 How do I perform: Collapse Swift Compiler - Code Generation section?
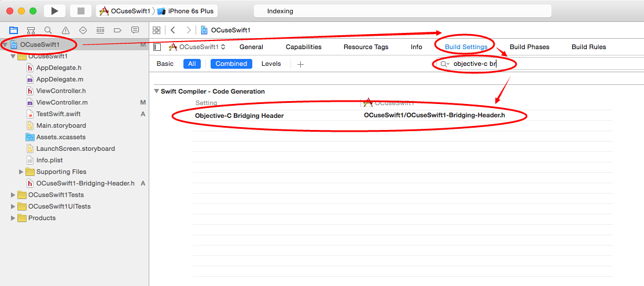point(156,92)
